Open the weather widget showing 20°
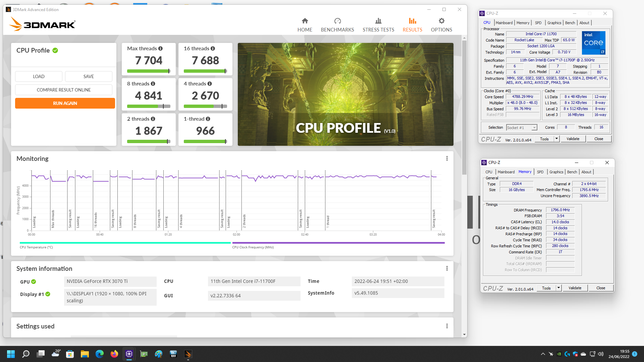The height and width of the screenshot is (362, 644). pyautogui.click(x=56, y=353)
